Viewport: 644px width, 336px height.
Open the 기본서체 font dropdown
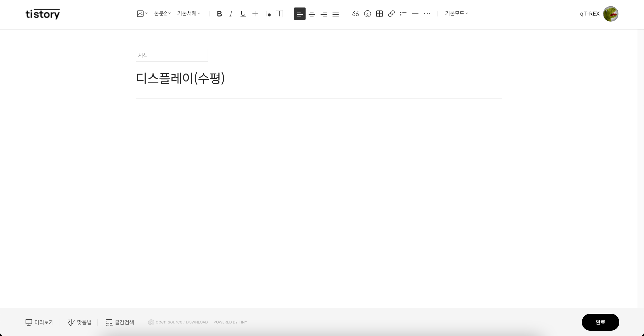pyautogui.click(x=188, y=13)
